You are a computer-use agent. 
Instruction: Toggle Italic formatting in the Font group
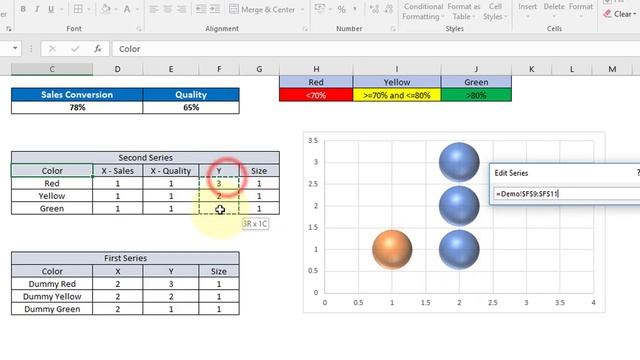[x=37, y=9]
